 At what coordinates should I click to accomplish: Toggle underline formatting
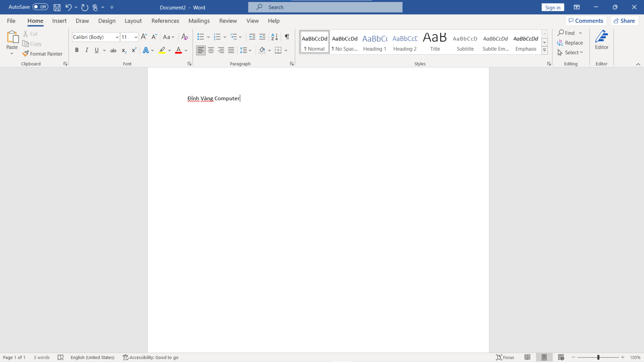[97, 50]
